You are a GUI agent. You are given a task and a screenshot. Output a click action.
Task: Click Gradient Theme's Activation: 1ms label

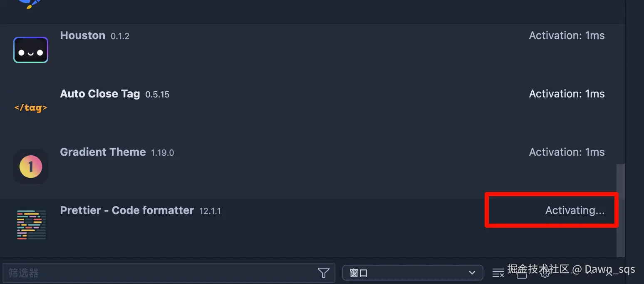tap(567, 152)
